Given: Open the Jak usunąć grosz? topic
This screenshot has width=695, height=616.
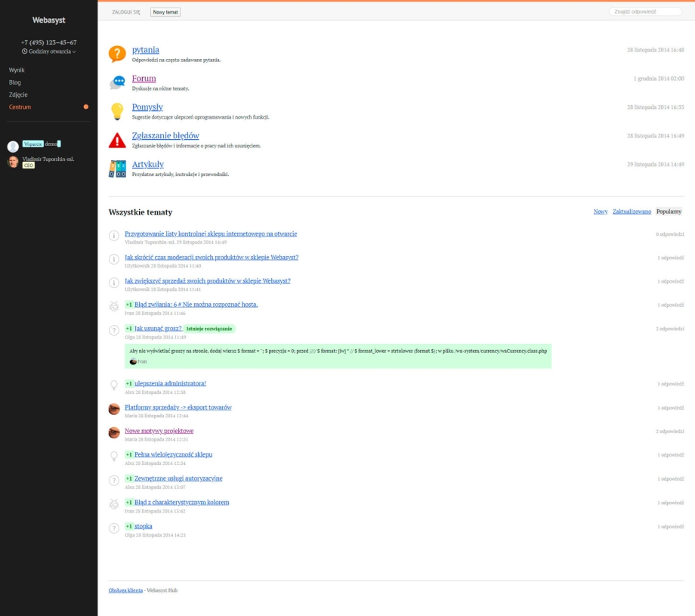Looking at the screenshot, I should [x=158, y=329].
